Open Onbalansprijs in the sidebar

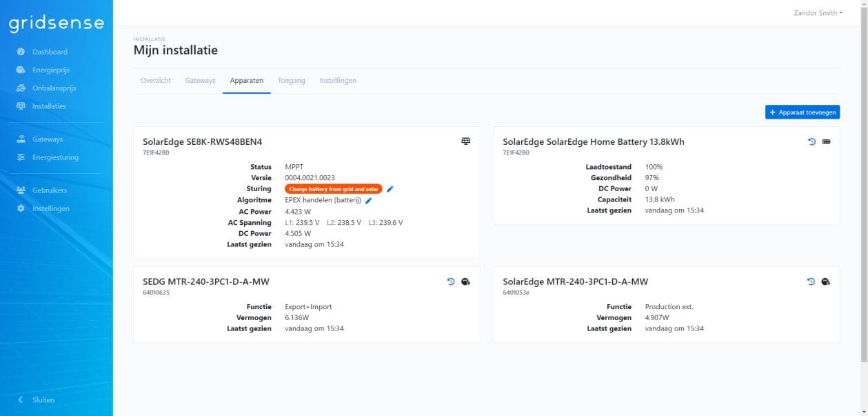54,88
